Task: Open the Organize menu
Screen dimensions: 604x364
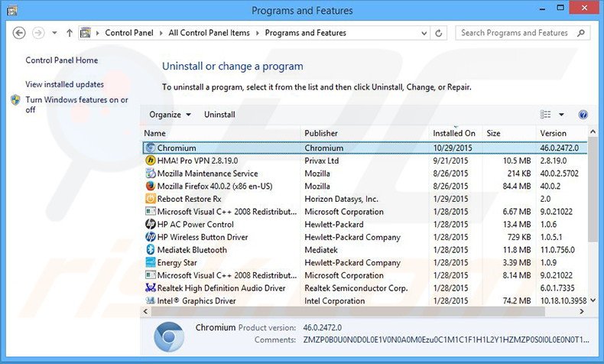Action: 170,115
